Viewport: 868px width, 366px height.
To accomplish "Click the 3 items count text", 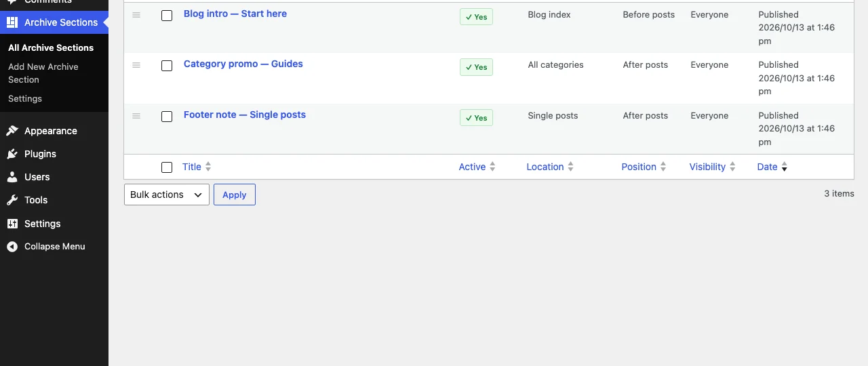I will coord(840,194).
